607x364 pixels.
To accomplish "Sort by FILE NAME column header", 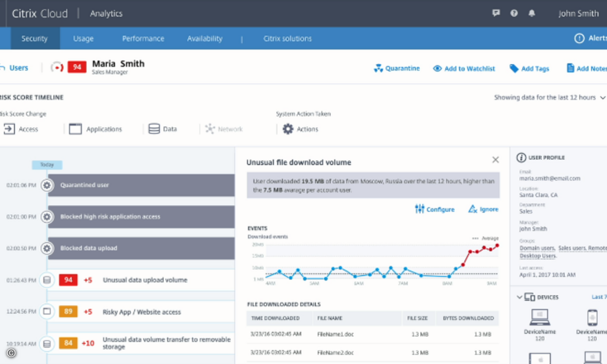I will pos(330,318).
